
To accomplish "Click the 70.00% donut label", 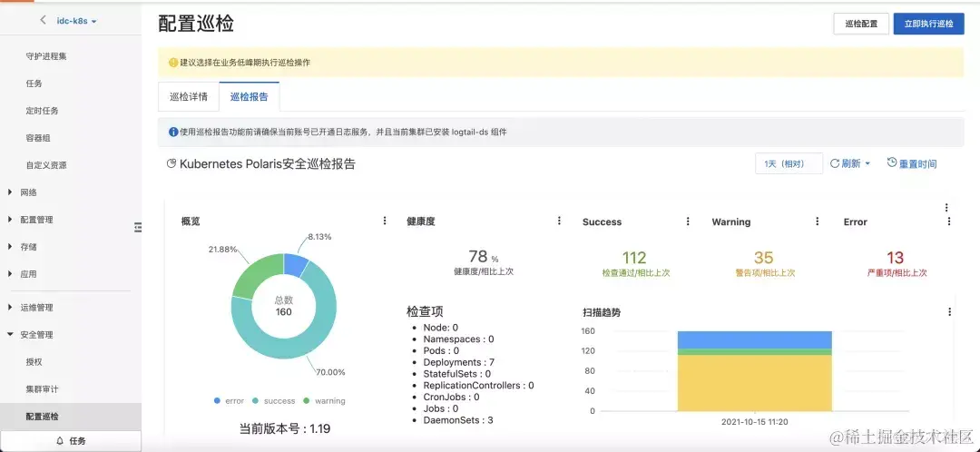I will coord(330,372).
